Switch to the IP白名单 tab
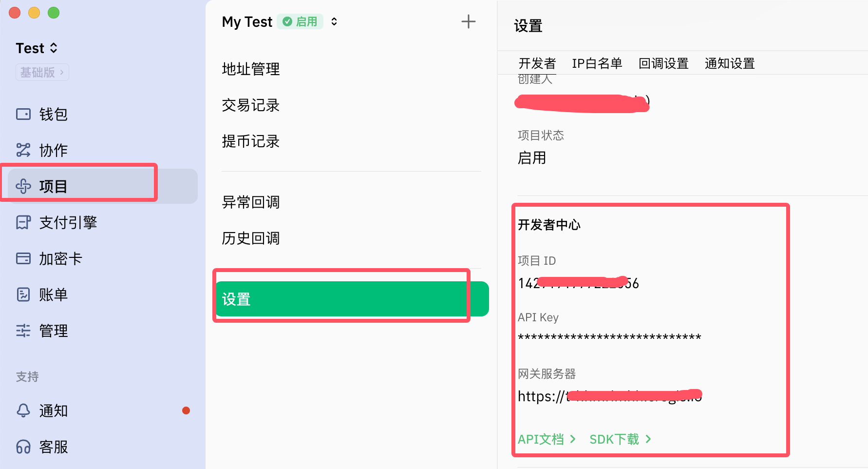The width and height of the screenshot is (868, 469). click(x=597, y=63)
